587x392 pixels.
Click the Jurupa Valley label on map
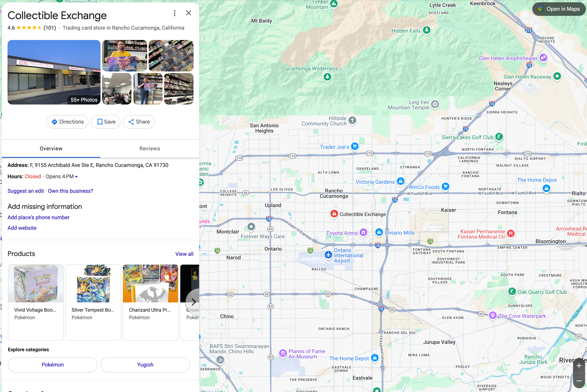coord(439,342)
